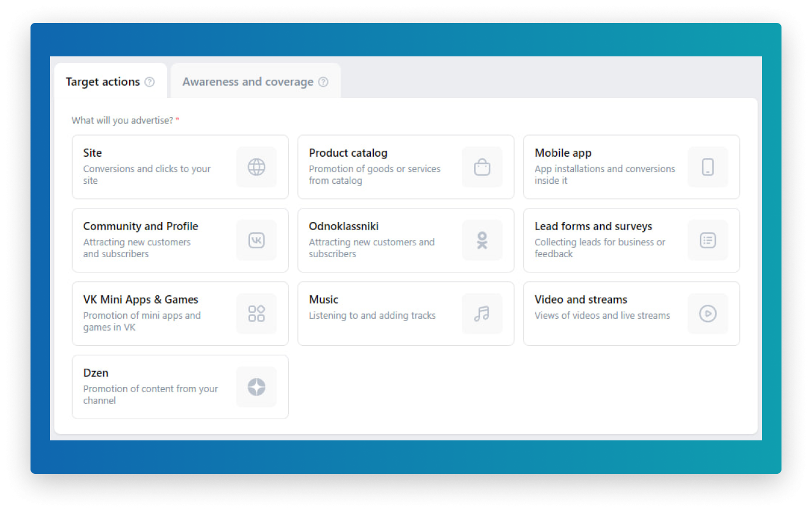Choose the Music option heading
The height and width of the screenshot is (512, 812).
pos(323,300)
